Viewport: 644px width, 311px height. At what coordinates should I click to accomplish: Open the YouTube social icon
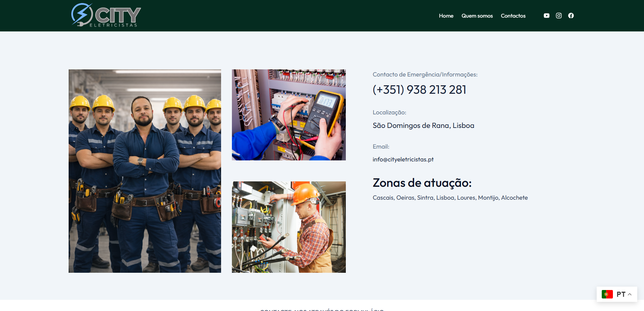[546, 16]
